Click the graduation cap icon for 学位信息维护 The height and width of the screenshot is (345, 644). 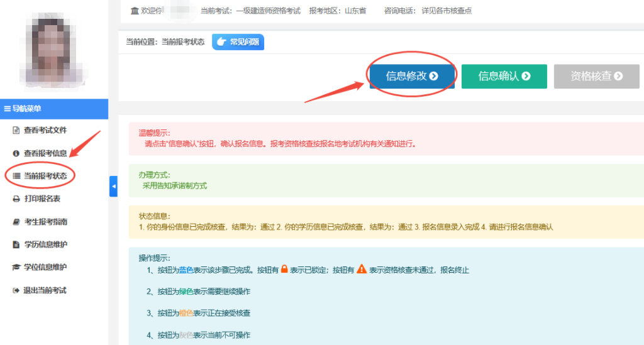point(16,267)
